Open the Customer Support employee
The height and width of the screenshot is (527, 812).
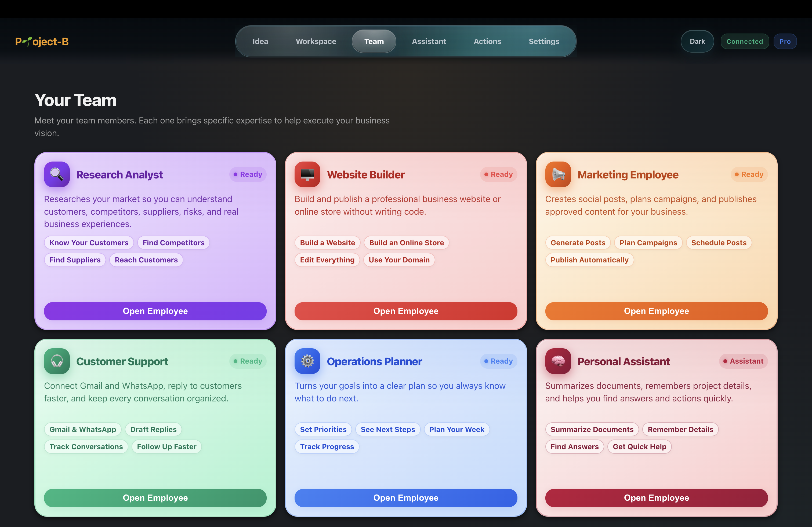pyautogui.click(x=155, y=498)
